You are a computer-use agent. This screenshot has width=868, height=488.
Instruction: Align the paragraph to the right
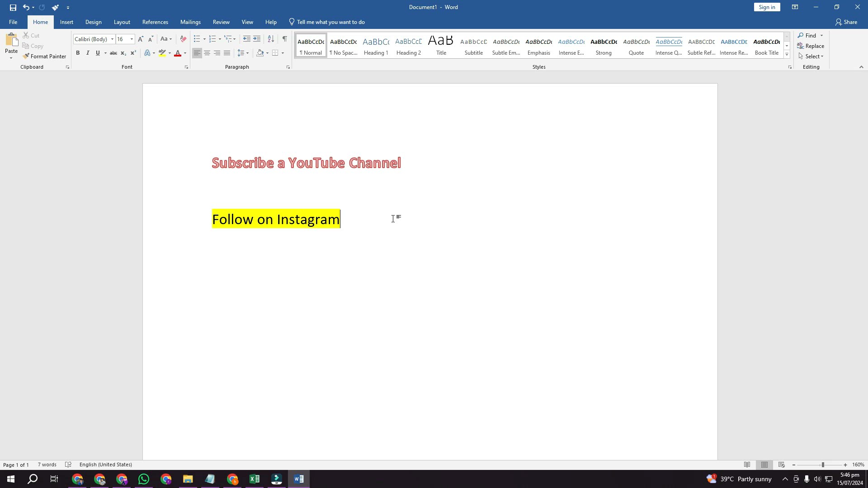pyautogui.click(x=217, y=53)
